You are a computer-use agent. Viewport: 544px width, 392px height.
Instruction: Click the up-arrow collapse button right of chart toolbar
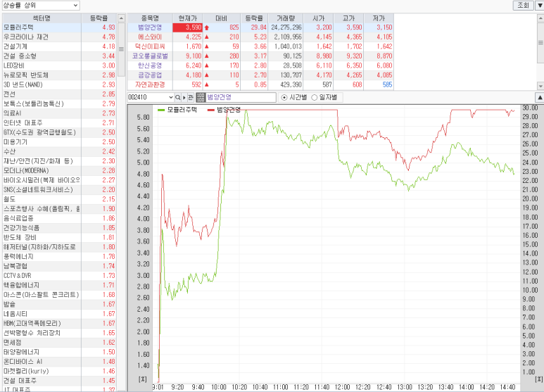click(x=540, y=98)
